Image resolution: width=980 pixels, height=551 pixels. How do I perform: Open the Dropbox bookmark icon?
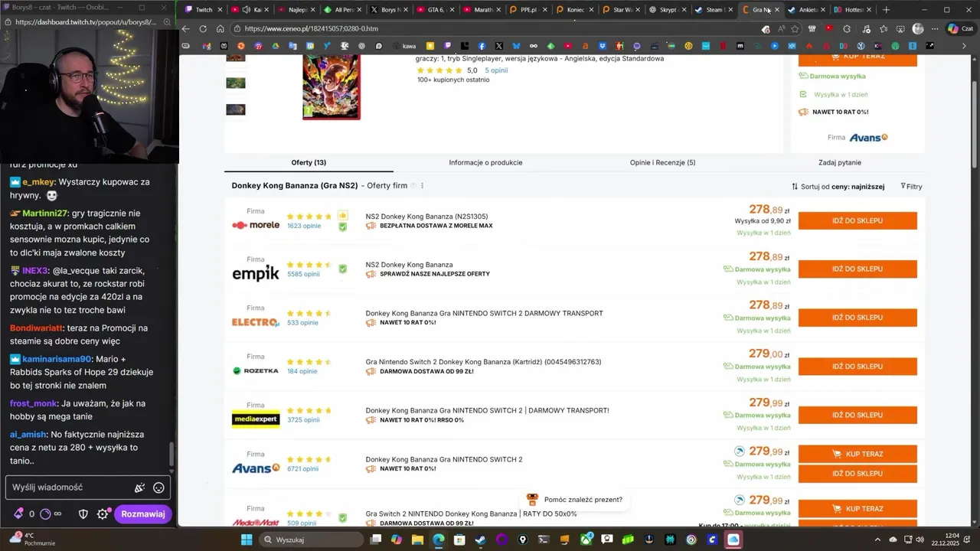point(603,46)
